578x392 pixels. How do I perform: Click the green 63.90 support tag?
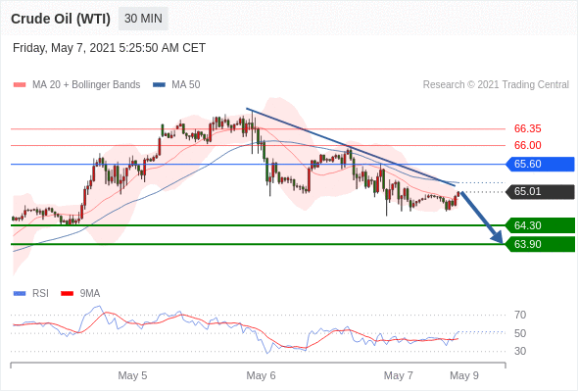pyautogui.click(x=540, y=244)
